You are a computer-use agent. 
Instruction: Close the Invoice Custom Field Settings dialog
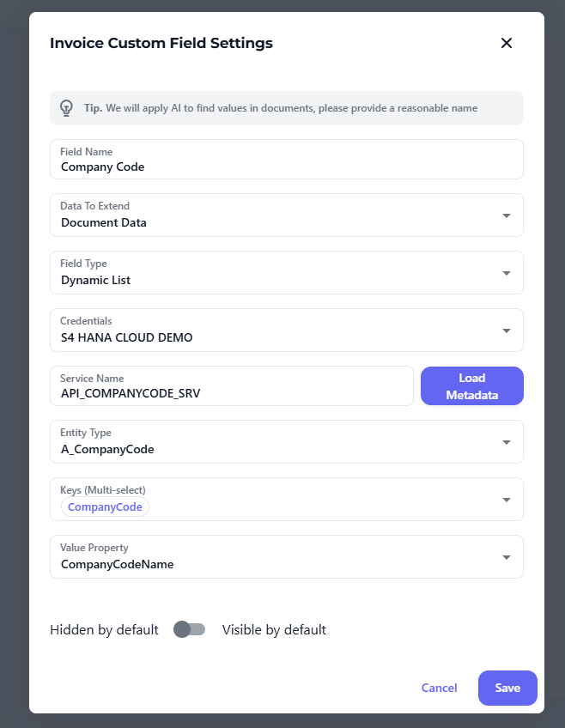pyautogui.click(x=507, y=43)
